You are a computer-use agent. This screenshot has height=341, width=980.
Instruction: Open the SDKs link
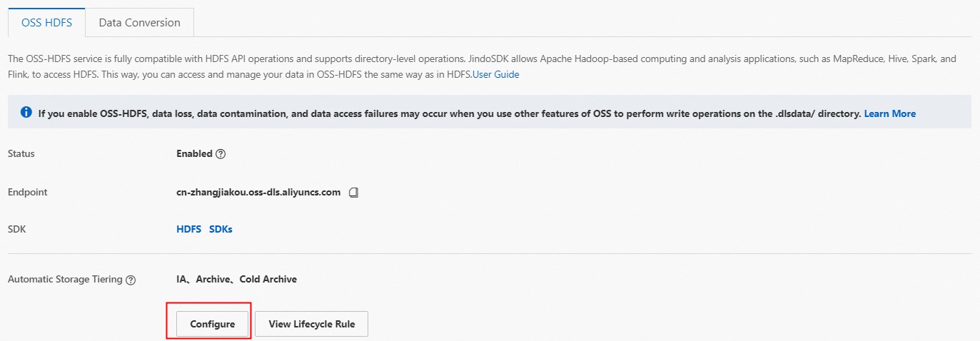221,230
